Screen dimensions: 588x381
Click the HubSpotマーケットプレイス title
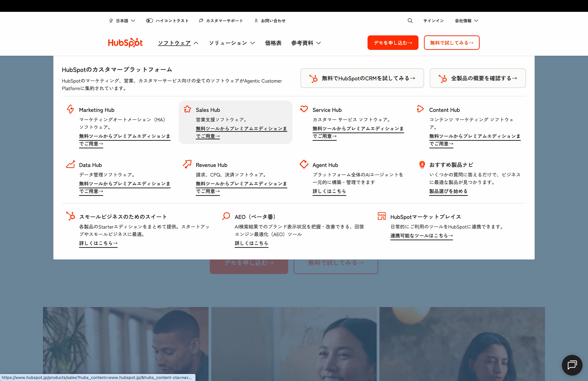point(426,217)
